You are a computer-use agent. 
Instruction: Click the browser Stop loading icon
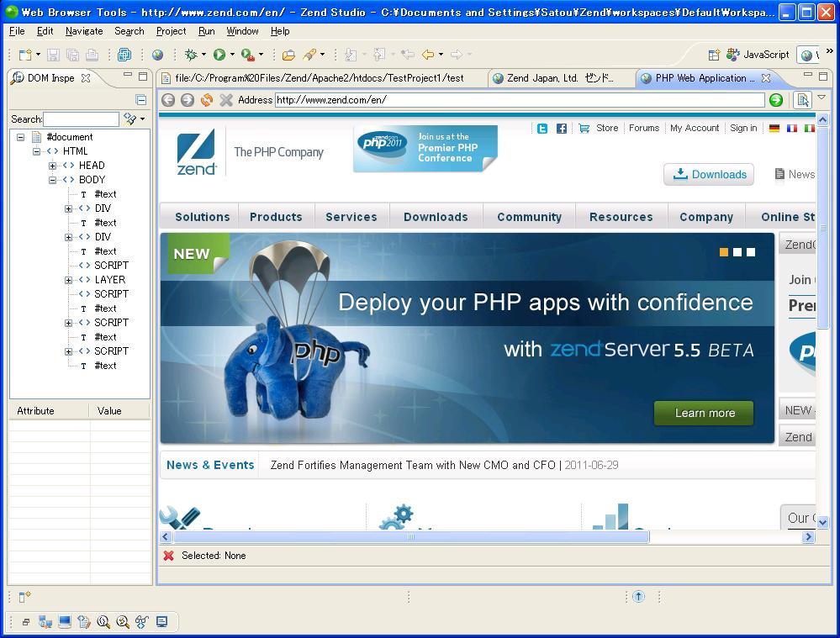[x=225, y=100]
